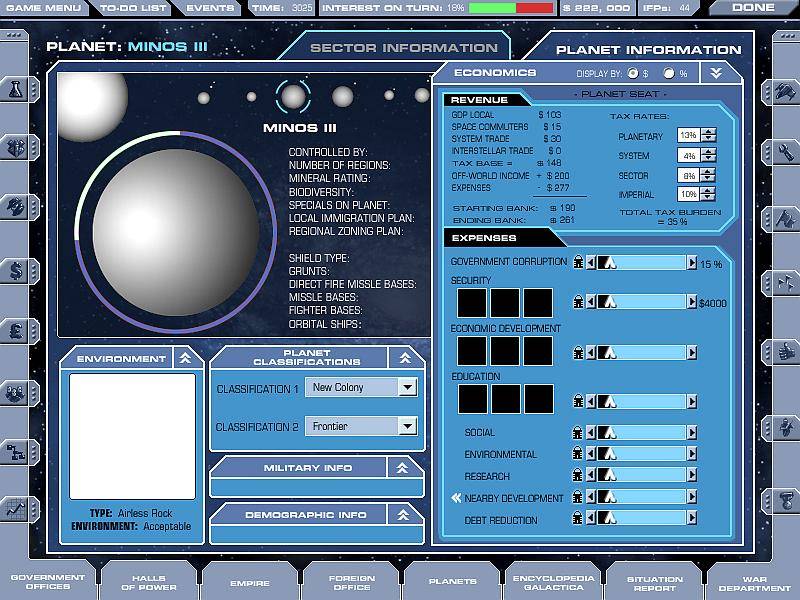Click the spaceship icon in right sidebar
Screen dimensions: 800x600
[x=785, y=92]
